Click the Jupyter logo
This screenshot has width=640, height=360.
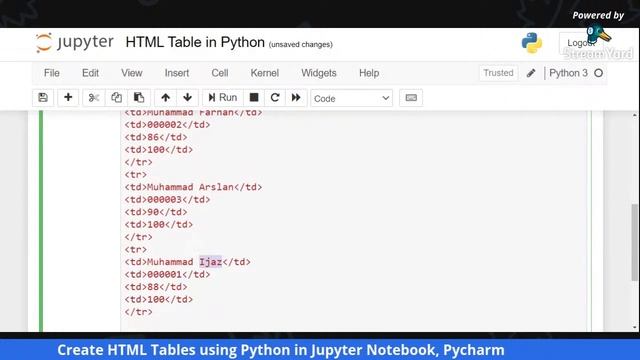(75, 42)
